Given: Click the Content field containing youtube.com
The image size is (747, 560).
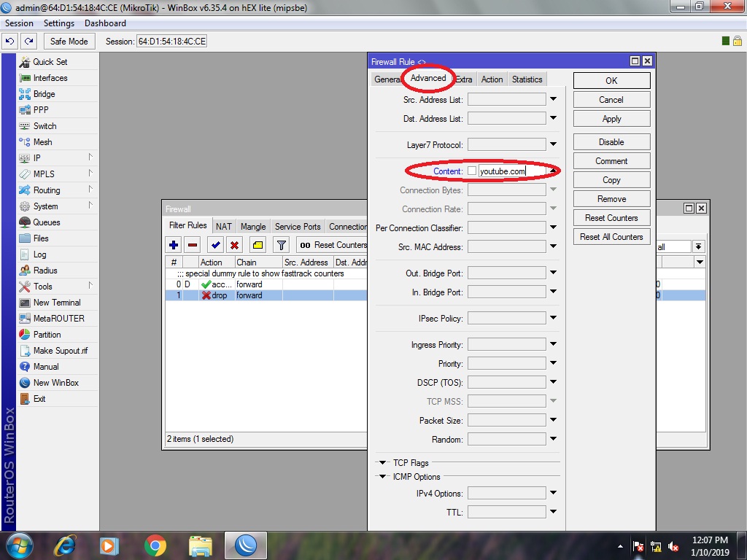Looking at the screenshot, I should coord(512,171).
